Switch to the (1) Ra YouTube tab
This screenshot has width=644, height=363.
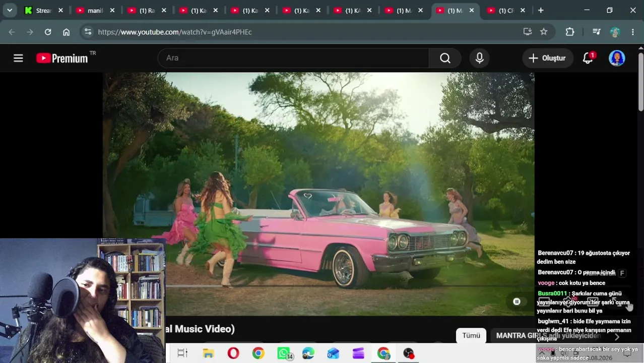[146, 10]
